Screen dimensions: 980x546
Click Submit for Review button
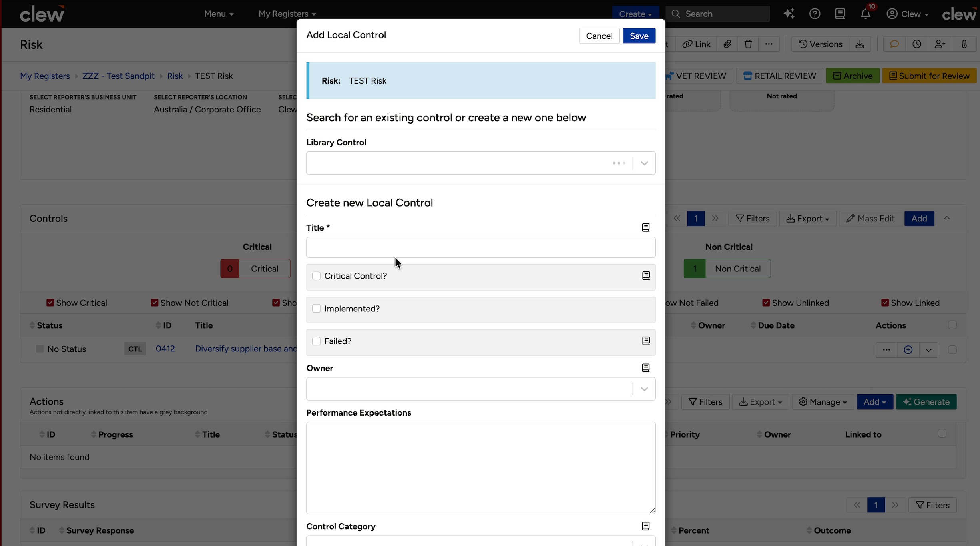pos(929,76)
